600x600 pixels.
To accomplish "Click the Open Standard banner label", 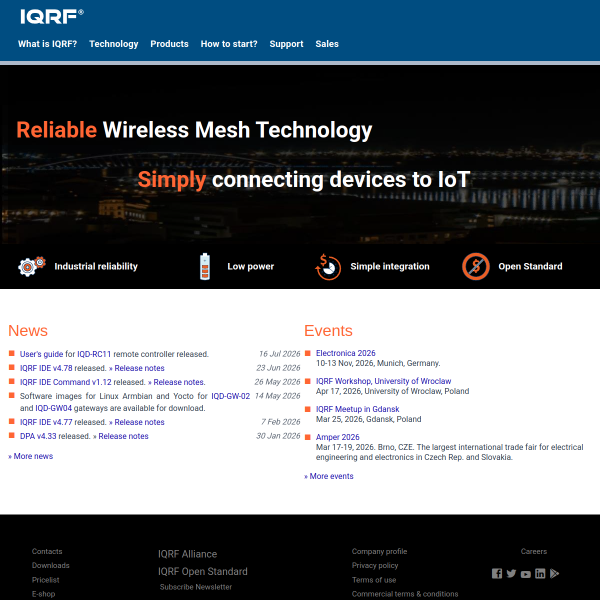I will (x=530, y=266).
